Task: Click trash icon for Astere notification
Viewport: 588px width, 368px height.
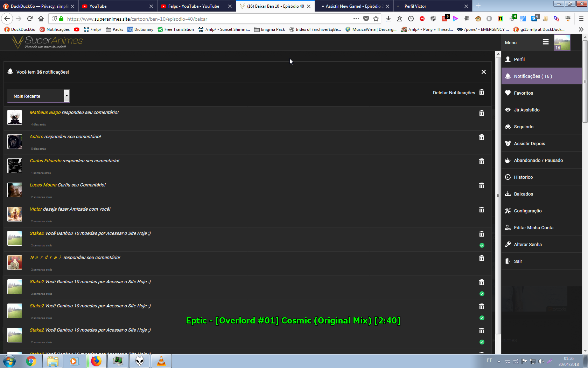Action: pos(481,137)
